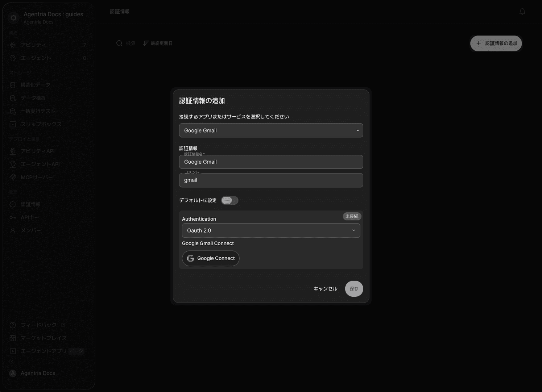Click the Agentria Docs : guides title
This screenshot has height=392, width=542.
(53, 14)
